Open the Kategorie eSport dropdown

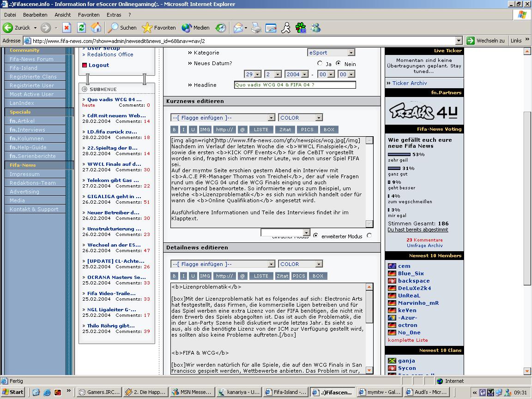(x=331, y=53)
